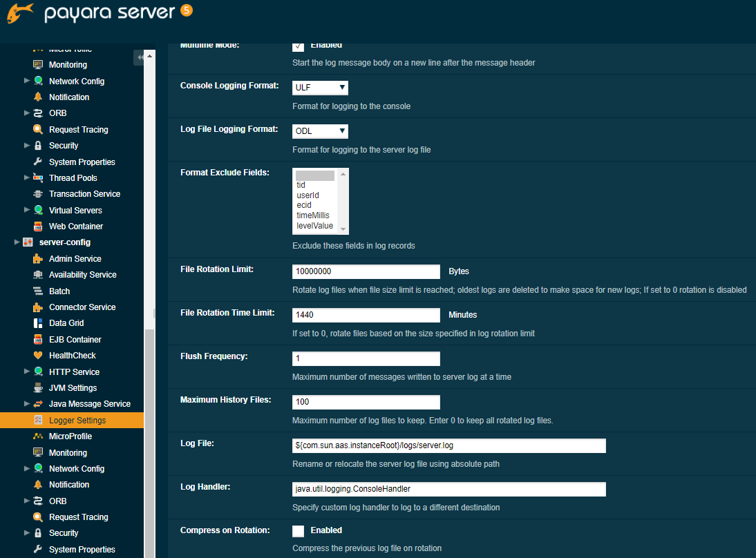Open Transaction Service in the sidebar
The width and height of the screenshot is (756, 558).
pyautogui.click(x=84, y=194)
